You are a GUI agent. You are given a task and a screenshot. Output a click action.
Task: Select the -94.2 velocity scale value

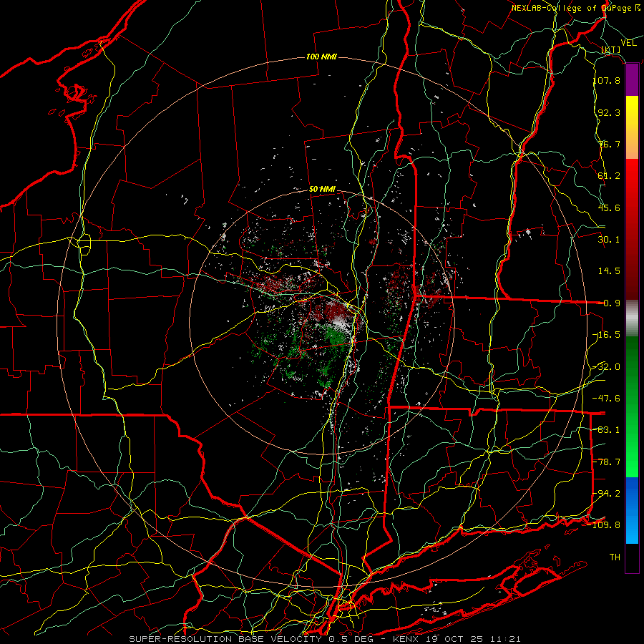(x=607, y=493)
